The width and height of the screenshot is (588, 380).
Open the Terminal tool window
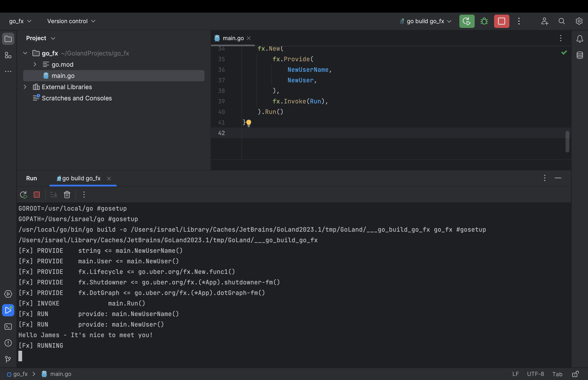8,327
